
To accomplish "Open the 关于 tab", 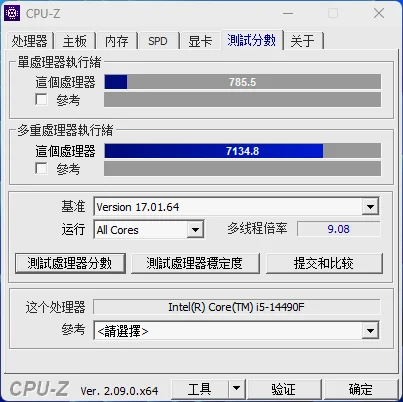I will 302,41.
